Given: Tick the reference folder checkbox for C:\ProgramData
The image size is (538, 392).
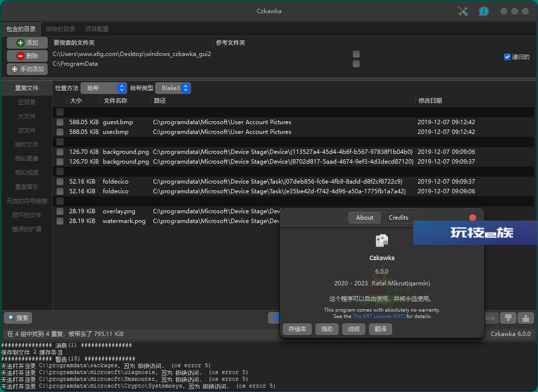Looking at the screenshot, I should (x=356, y=64).
